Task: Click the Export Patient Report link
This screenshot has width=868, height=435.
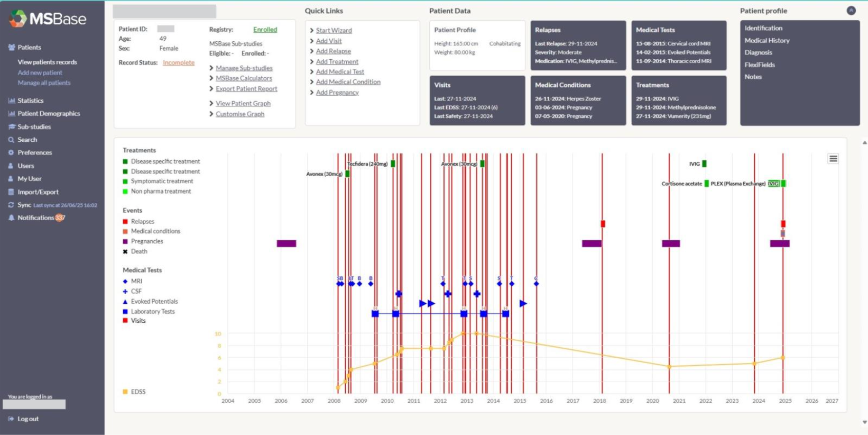Action: [246, 89]
